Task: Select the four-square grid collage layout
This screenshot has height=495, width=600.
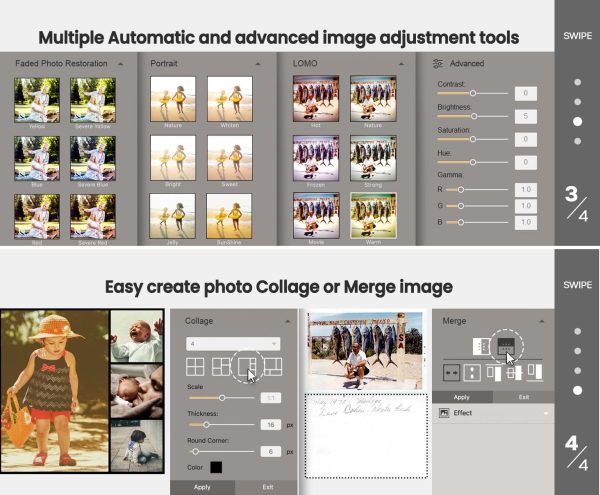Action: [x=195, y=367]
